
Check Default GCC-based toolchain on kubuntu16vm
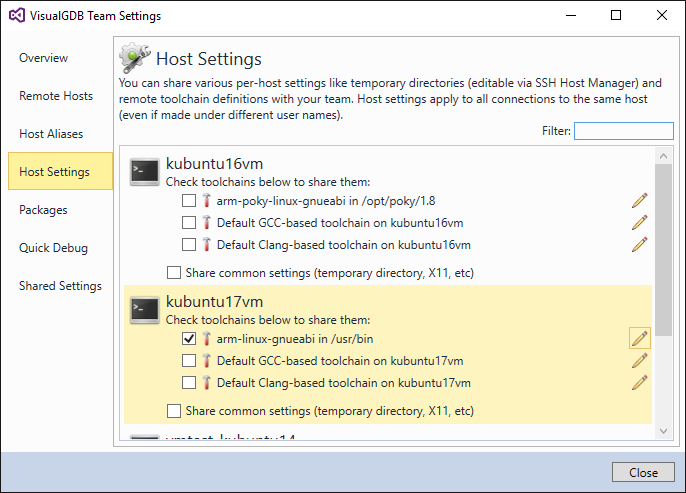pyautogui.click(x=189, y=223)
